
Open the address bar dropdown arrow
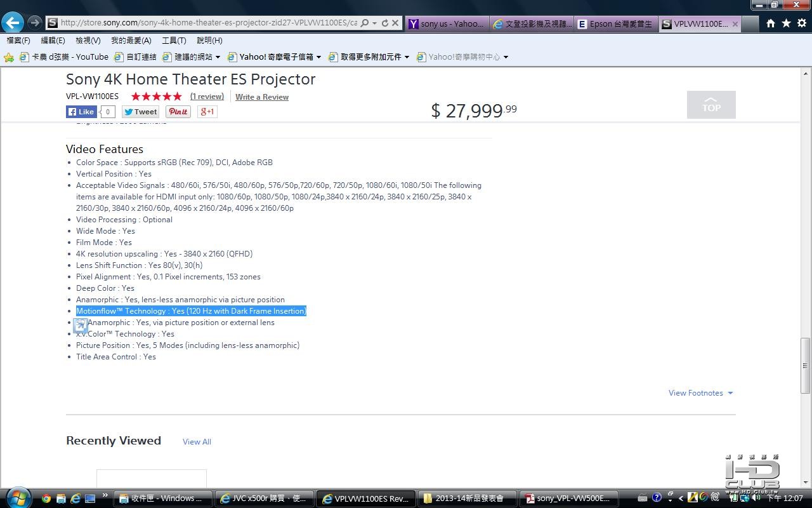click(374, 23)
